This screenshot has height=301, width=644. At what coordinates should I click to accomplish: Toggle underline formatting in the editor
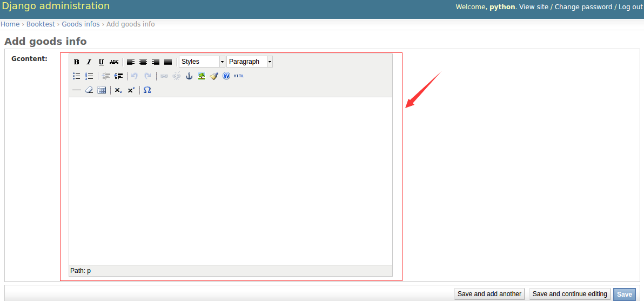pos(101,62)
